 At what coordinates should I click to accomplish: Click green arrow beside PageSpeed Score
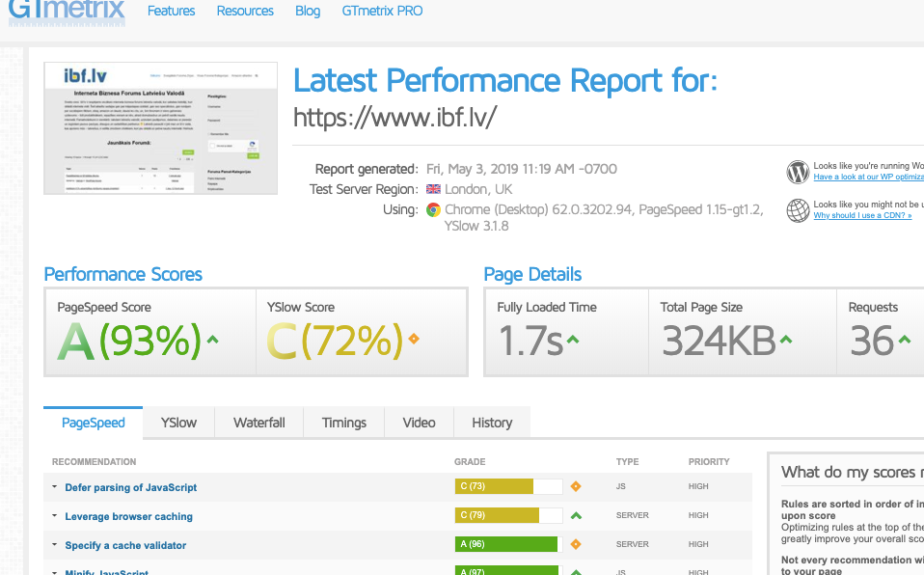coord(212,340)
